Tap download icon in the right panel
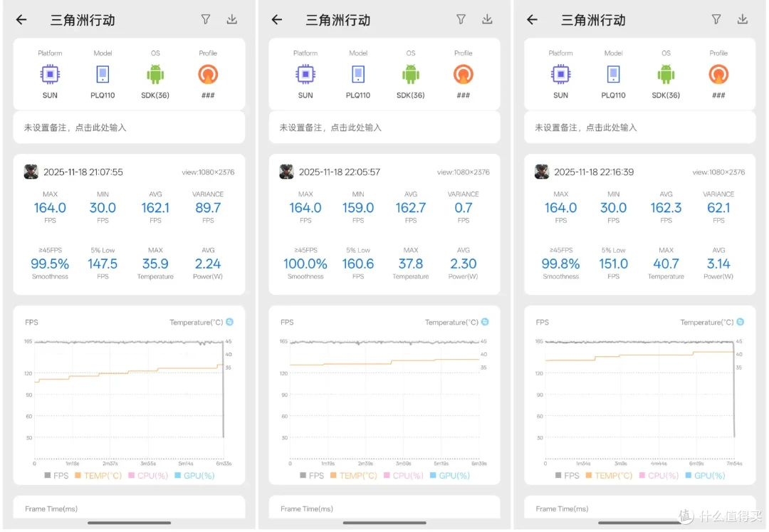 coord(743,19)
